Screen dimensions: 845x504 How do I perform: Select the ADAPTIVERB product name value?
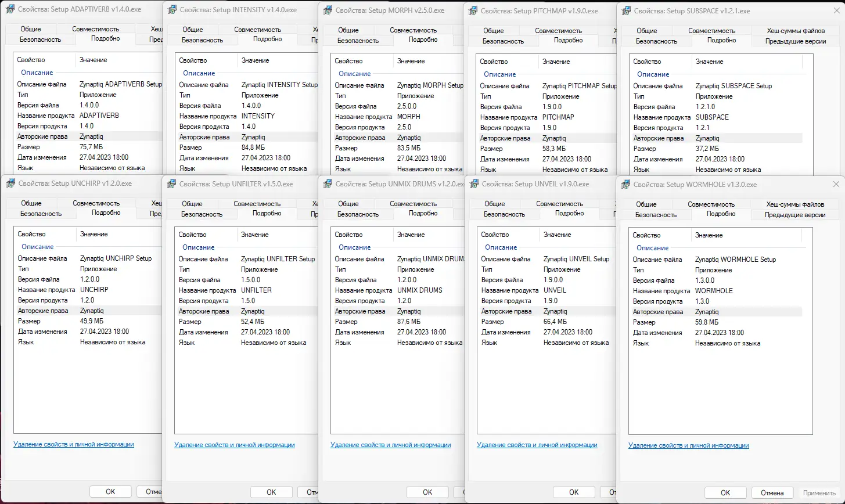pos(99,116)
